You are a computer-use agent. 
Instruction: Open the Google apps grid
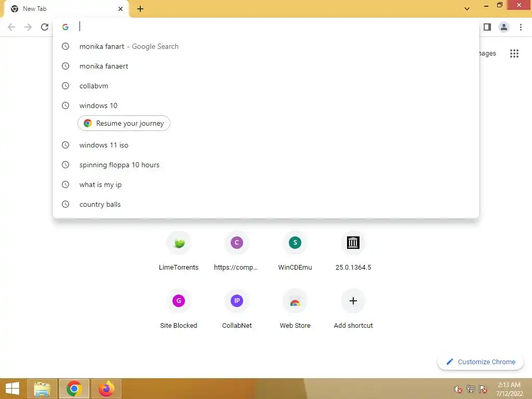[514, 54]
